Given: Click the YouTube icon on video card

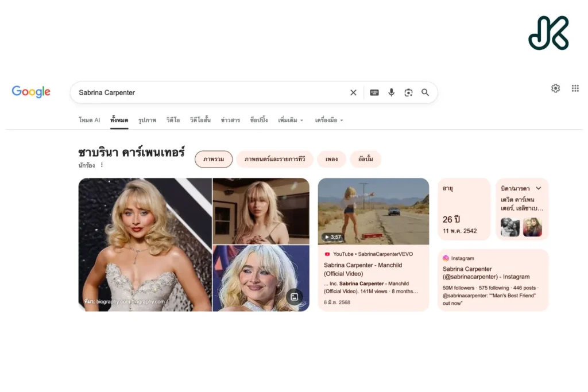Looking at the screenshot, I should [x=327, y=254].
